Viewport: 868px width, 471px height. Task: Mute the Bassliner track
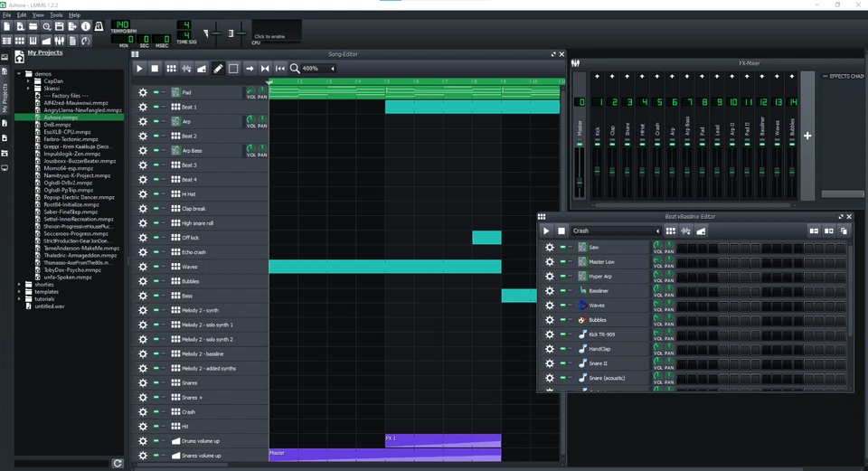pos(563,290)
